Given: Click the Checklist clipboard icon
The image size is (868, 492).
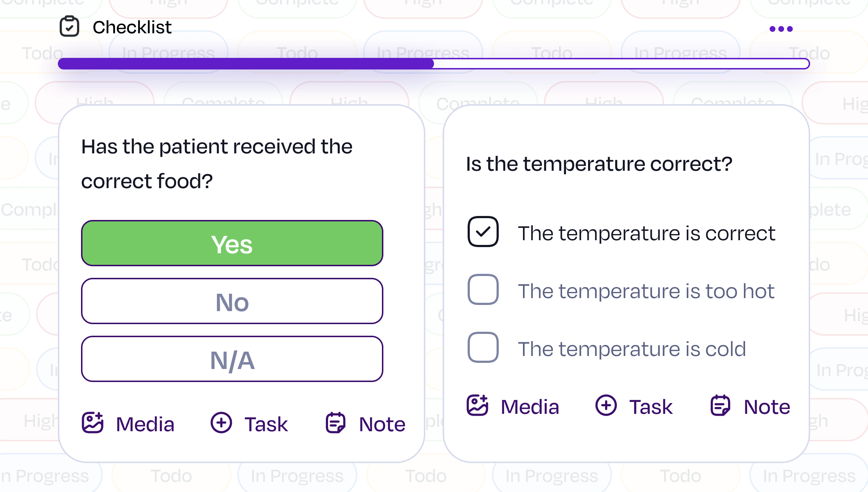Looking at the screenshot, I should 69,26.
